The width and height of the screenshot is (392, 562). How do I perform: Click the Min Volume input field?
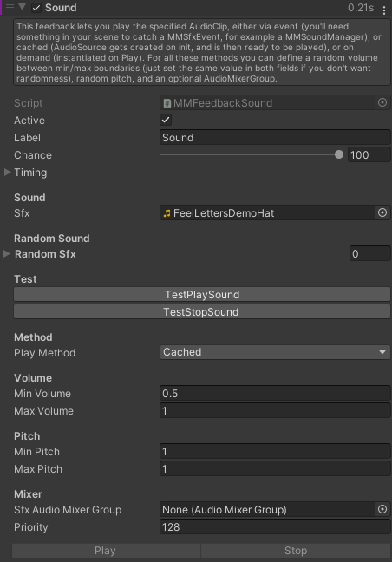[x=275, y=393]
